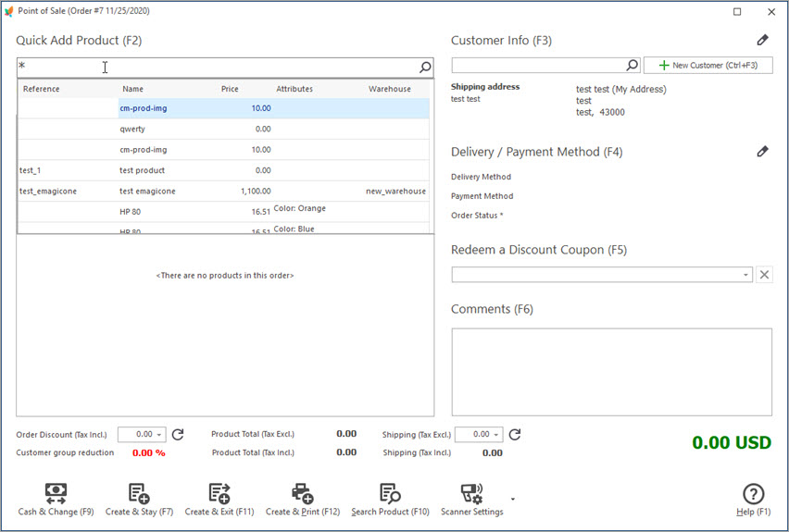Viewport: 789px width, 532px height.
Task: Edit Customer Info with pencil icon
Action: point(762,40)
